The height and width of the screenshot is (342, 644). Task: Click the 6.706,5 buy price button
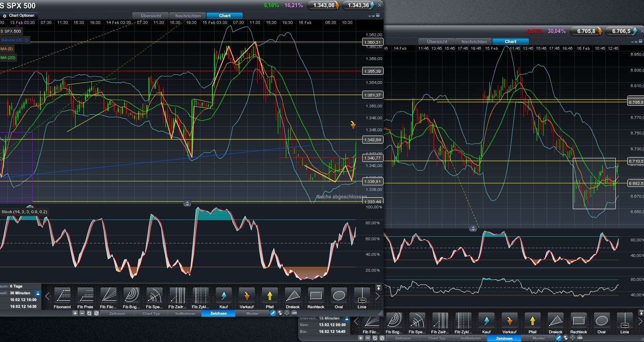pos(622,31)
